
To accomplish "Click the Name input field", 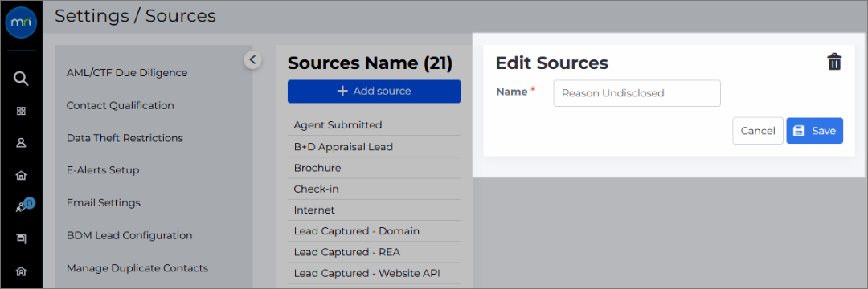I will (x=637, y=93).
